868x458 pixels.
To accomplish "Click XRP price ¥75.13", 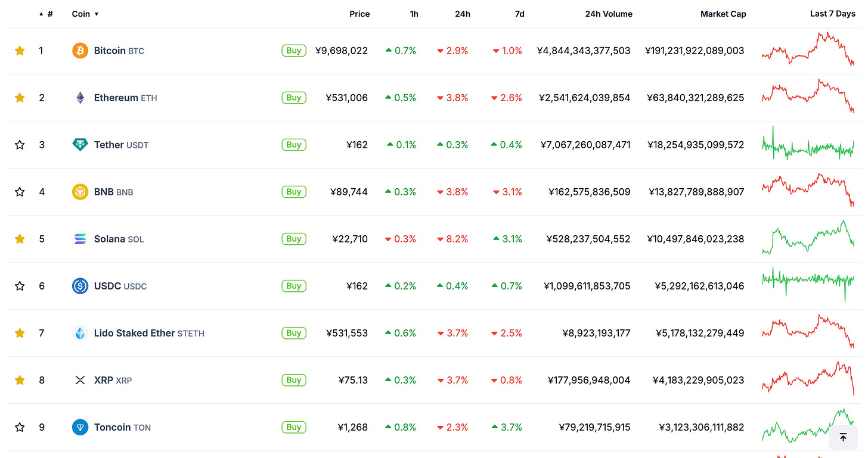I will [x=353, y=380].
